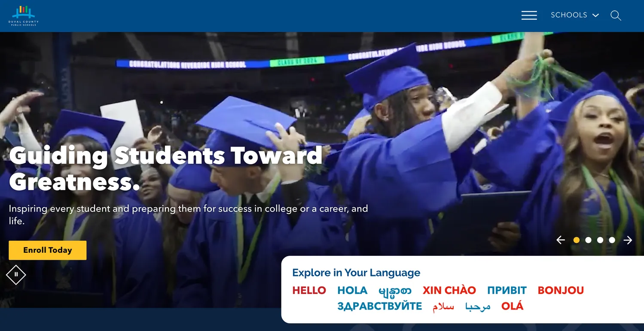The image size is (644, 331).
Task: Choose ЗДРАВСТВУЙТЕ Russian language link
Action: tap(380, 306)
